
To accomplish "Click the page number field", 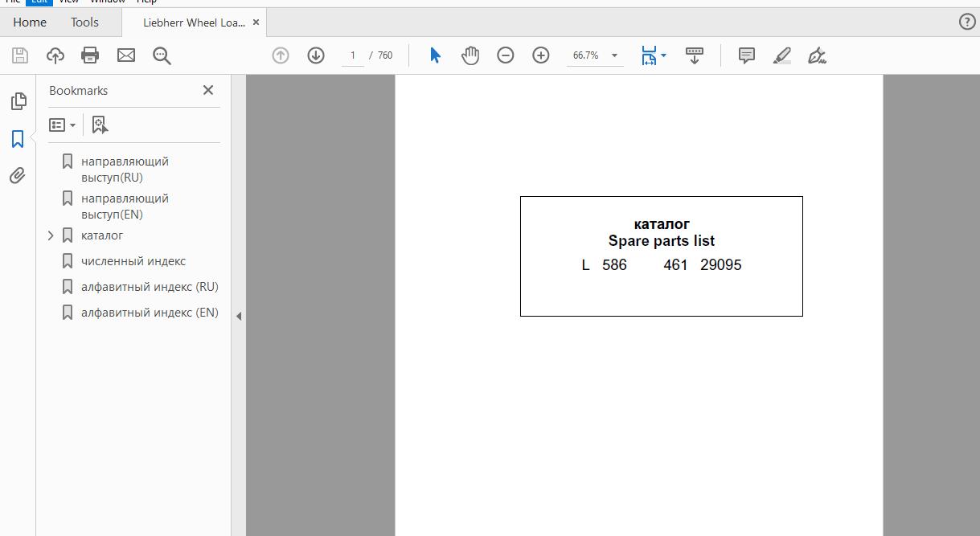I will 352,55.
